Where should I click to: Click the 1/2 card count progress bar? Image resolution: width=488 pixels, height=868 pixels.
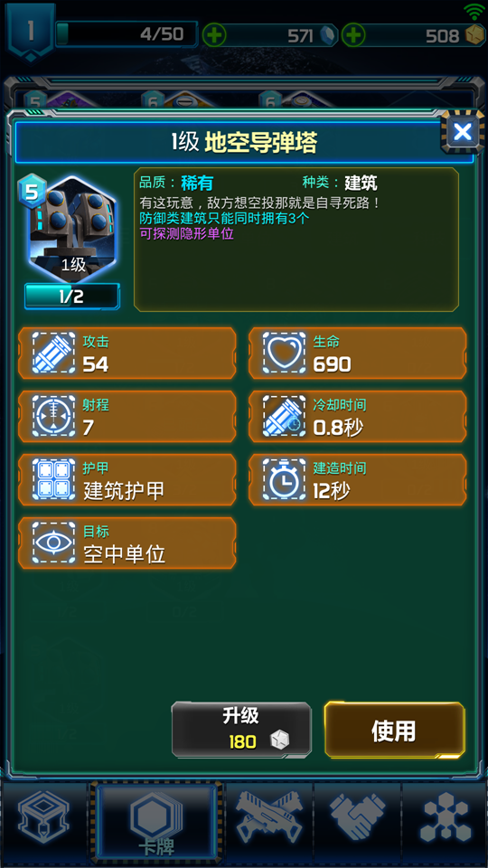[x=72, y=297]
